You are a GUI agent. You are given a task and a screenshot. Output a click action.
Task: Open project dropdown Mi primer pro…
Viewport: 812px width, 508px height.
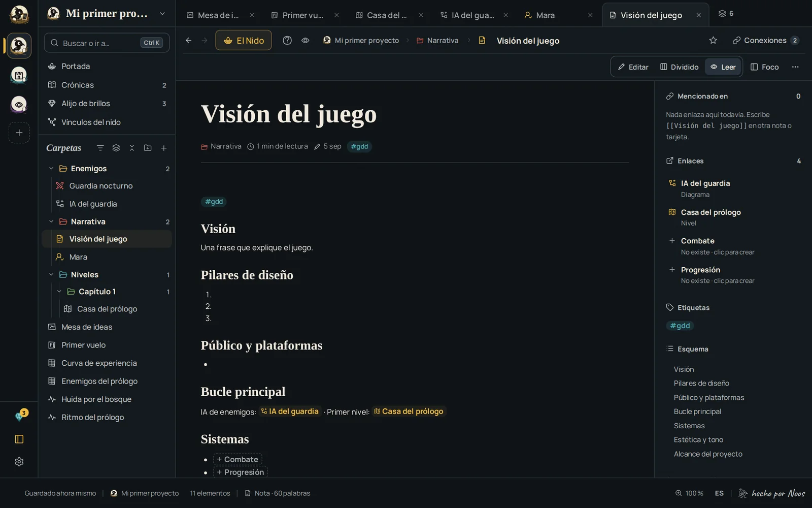[x=107, y=13]
